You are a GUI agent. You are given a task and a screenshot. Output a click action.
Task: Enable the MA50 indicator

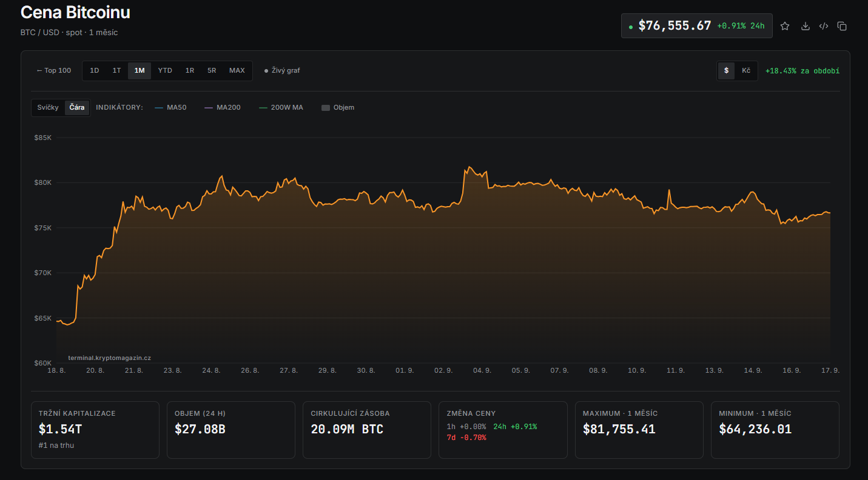tap(170, 107)
